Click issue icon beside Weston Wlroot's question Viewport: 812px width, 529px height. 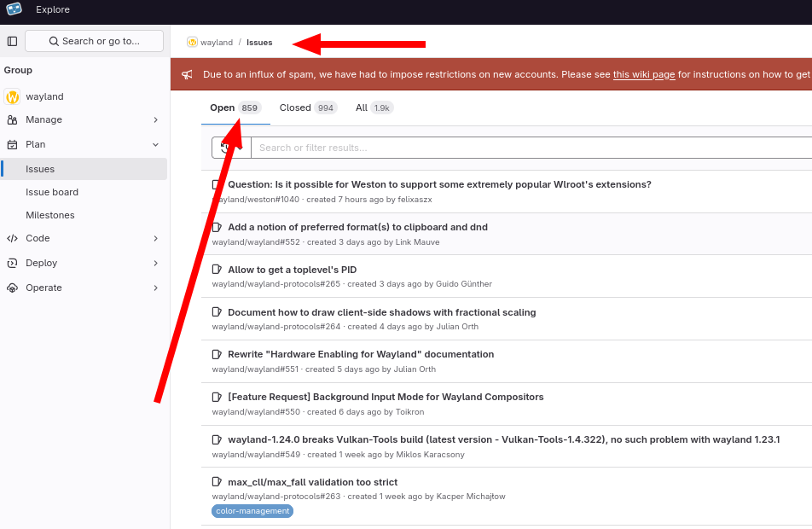217,184
